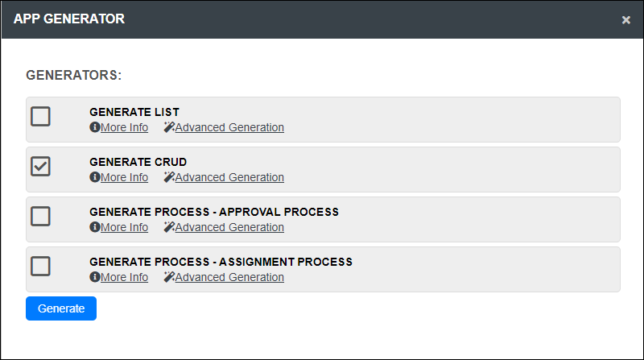
Task: Click the blue Generate button
Action: (x=61, y=308)
